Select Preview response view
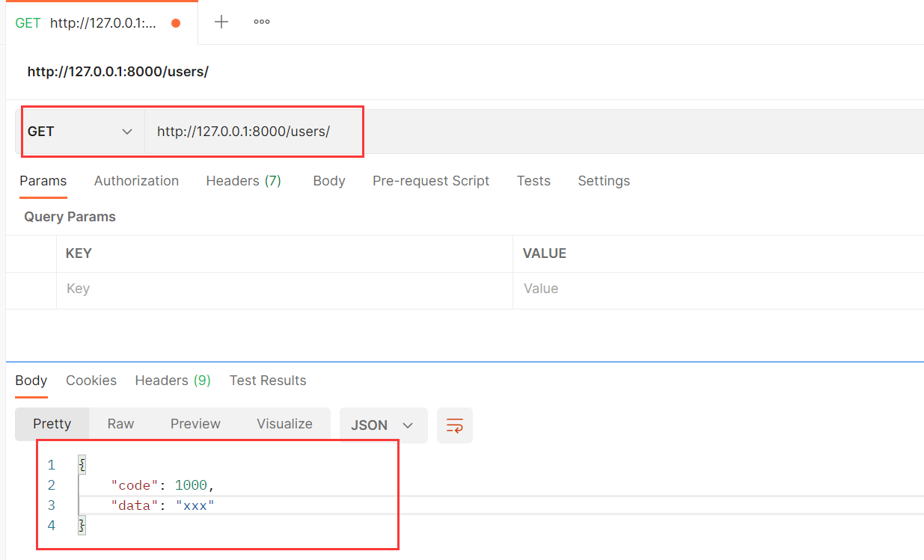The height and width of the screenshot is (560, 924). click(195, 424)
